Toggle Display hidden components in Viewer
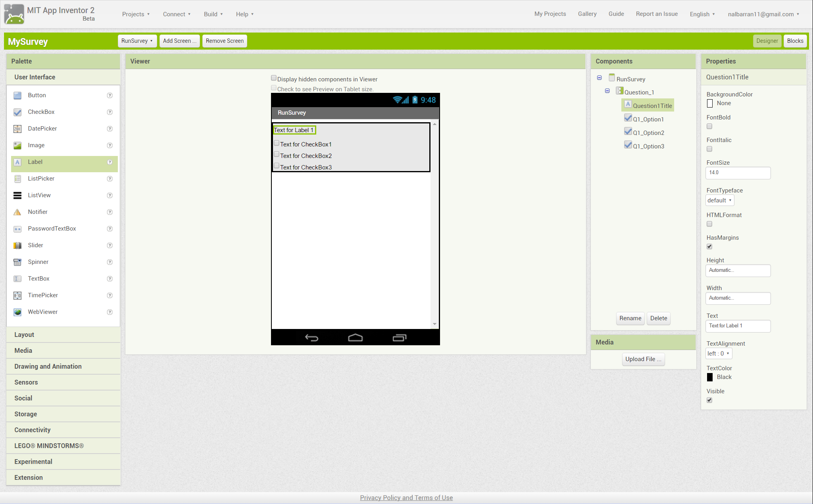The width and height of the screenshot is (813, 504). click(274, 78)
